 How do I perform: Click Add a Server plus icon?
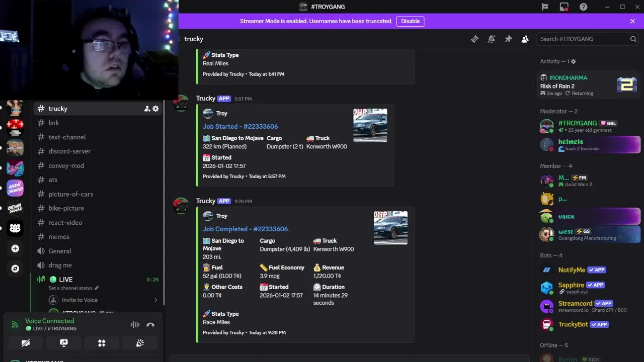(15, 248)
